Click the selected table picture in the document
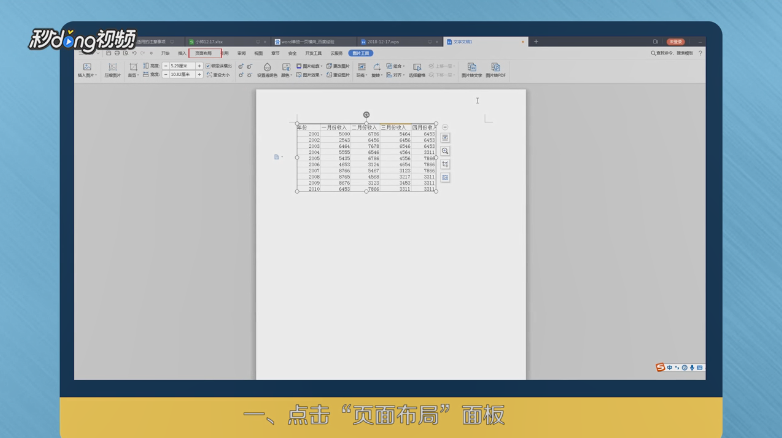Viewport: 782px width, 438px height. pyautogui.click(x=367, y=157)
